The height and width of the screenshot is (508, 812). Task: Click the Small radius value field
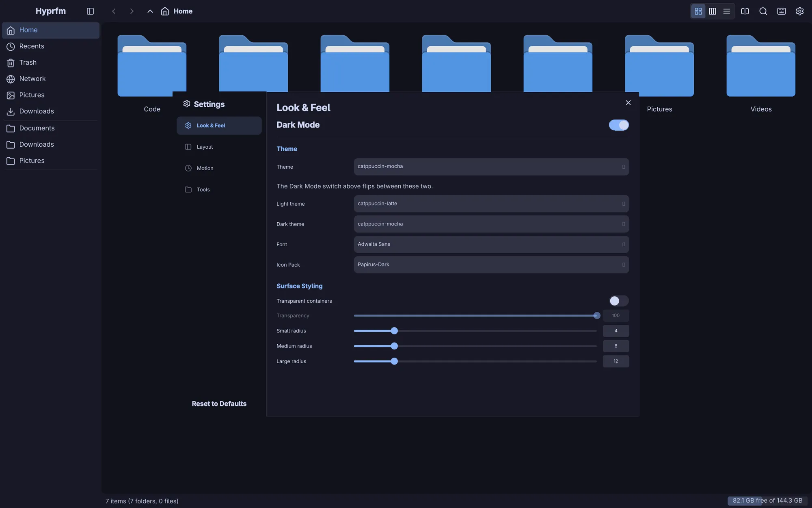(x=616, y=331)
